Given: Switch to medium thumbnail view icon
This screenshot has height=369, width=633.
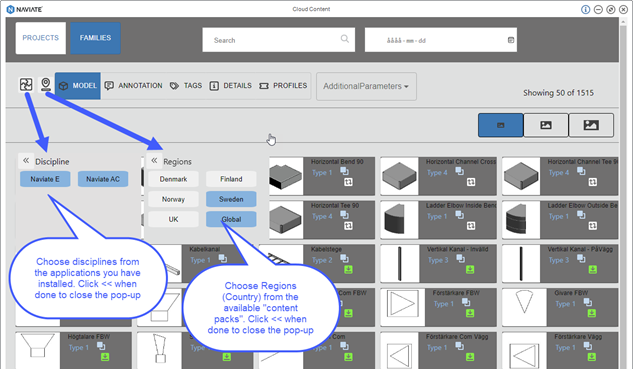Looking at the screenshot, I should pos(546,125).
